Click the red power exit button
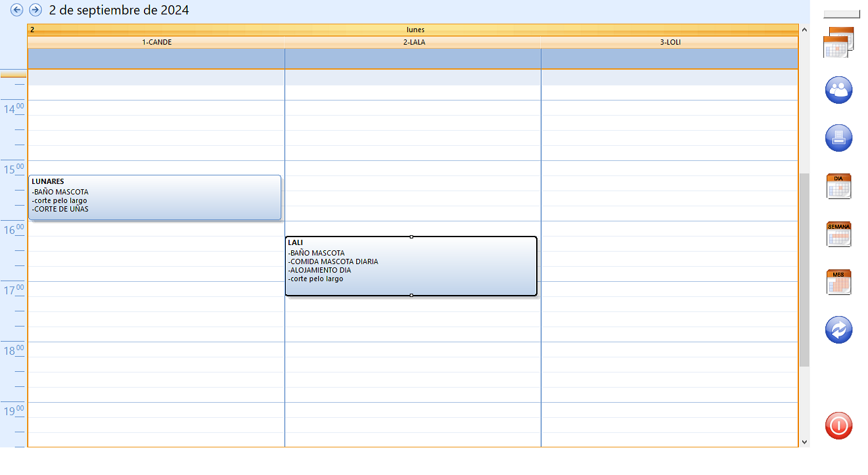868x475 pixels. (838, 426)
